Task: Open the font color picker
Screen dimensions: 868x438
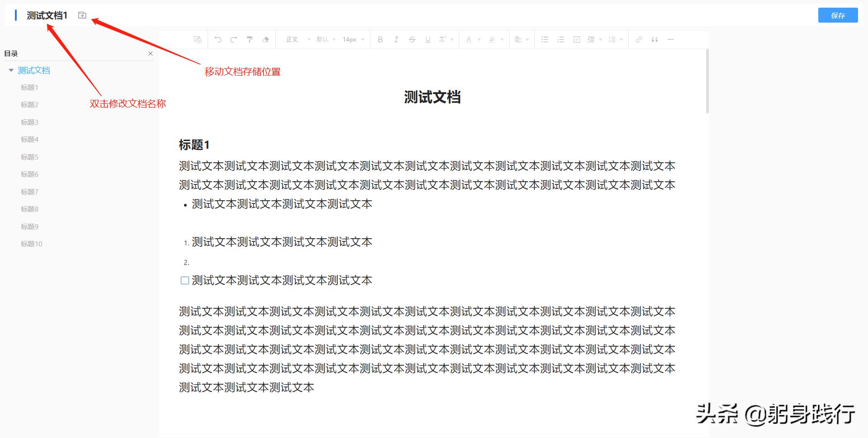Action: [469, 39]
